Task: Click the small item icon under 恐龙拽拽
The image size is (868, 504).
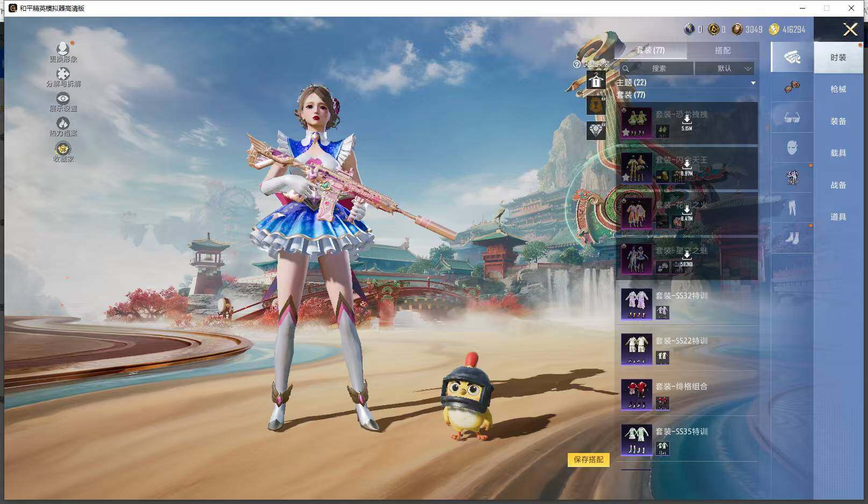Action: 662,130
